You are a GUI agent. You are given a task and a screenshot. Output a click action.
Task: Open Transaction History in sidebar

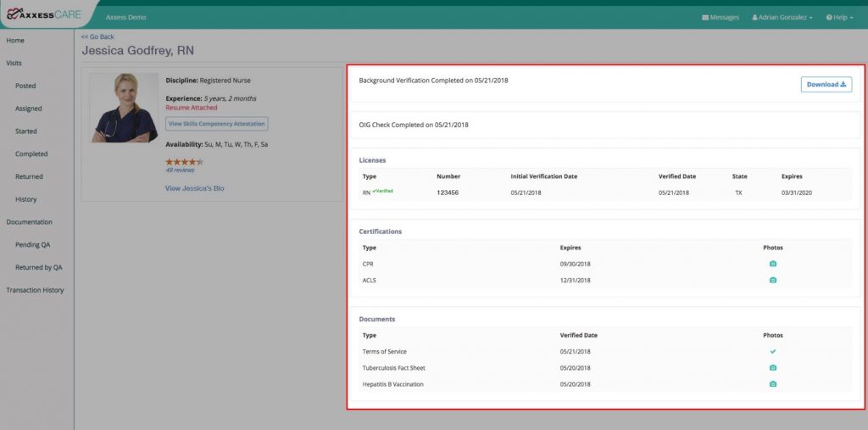(x=35, y=290)
